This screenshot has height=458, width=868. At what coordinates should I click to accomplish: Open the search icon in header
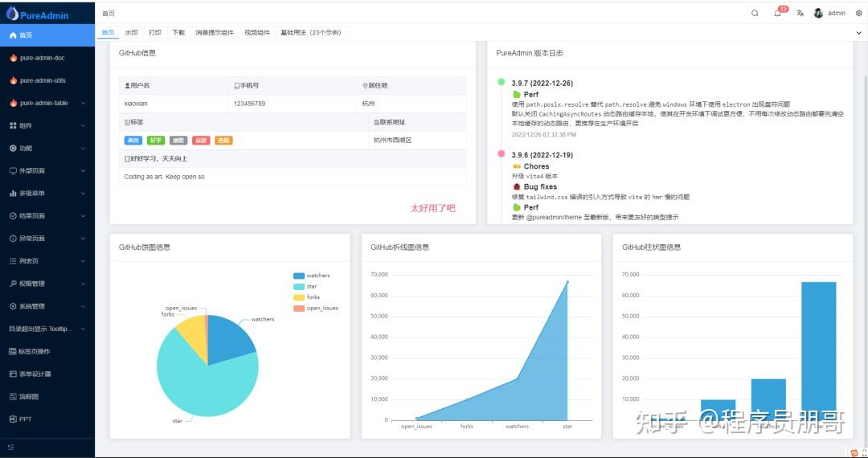(x=755, y=14)
